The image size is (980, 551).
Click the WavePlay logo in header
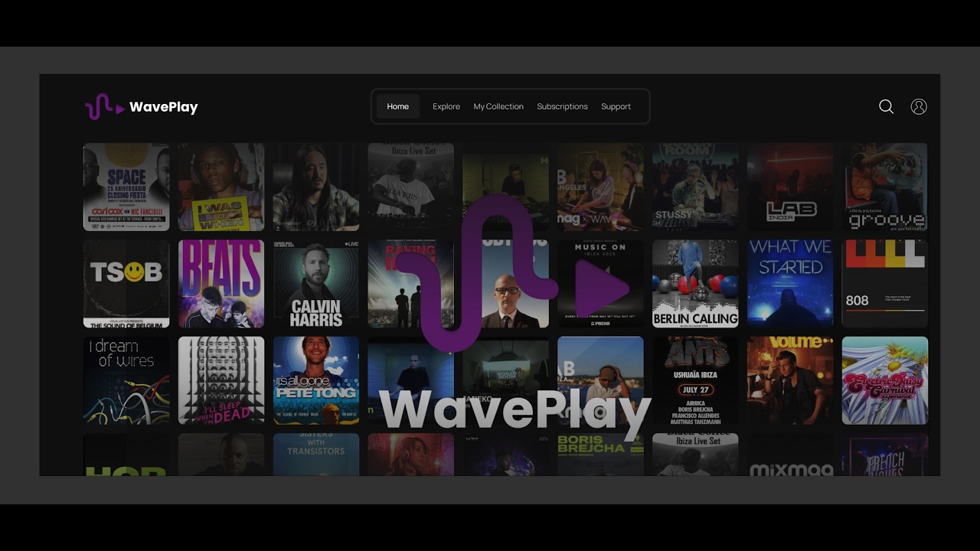pyautogui.click(x=141, y=106)
